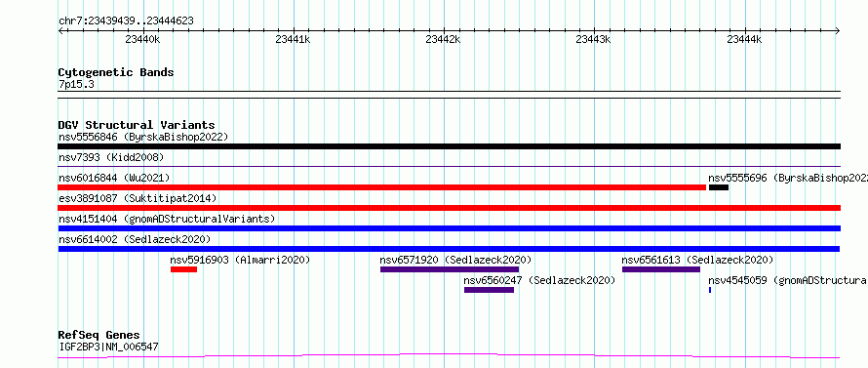Viewport: 868px width, 368px height.
Task: Click the chr7:23439439..23444623 coordinate label
Action: tap(126, 21)
